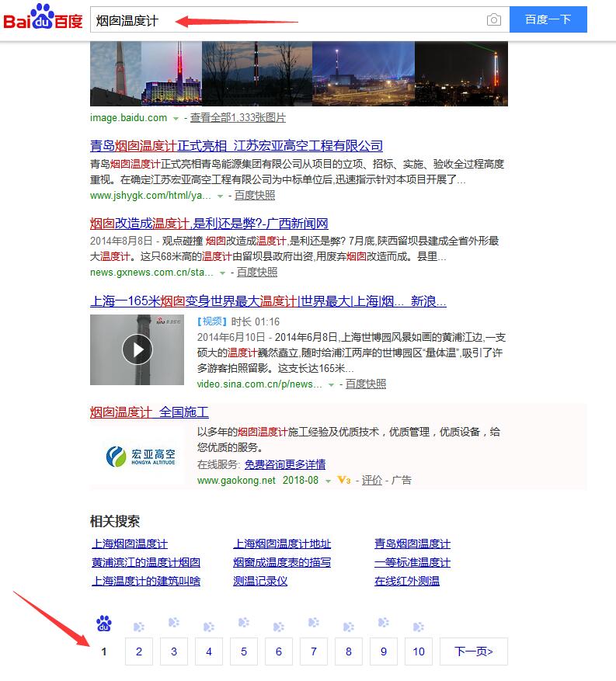Click the Baidu logo
Screen dimensions: 616x681
tap(44, 19)
